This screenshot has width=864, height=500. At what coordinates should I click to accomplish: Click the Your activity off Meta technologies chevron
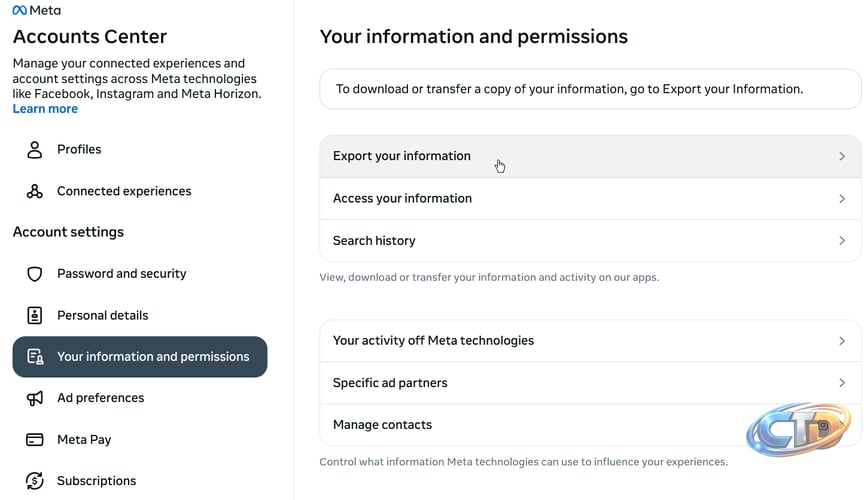tap(842, 341)
